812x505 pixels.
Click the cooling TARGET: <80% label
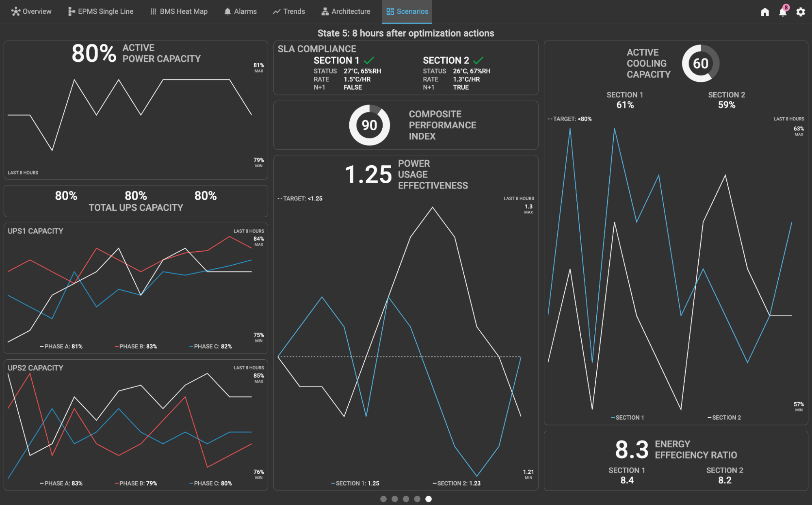(569, 119)
